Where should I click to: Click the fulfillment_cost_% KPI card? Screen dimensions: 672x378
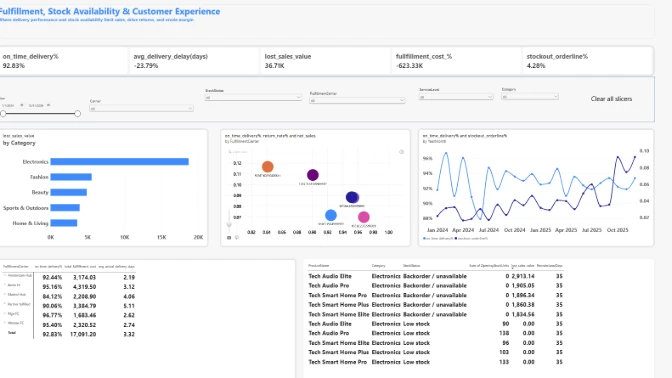coord(457,61)
